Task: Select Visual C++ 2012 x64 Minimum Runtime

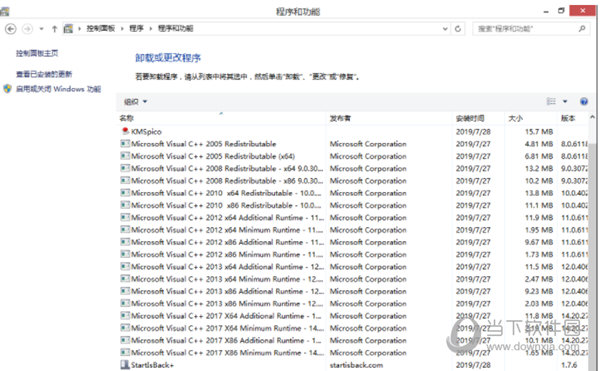Action: coord(227,230)
